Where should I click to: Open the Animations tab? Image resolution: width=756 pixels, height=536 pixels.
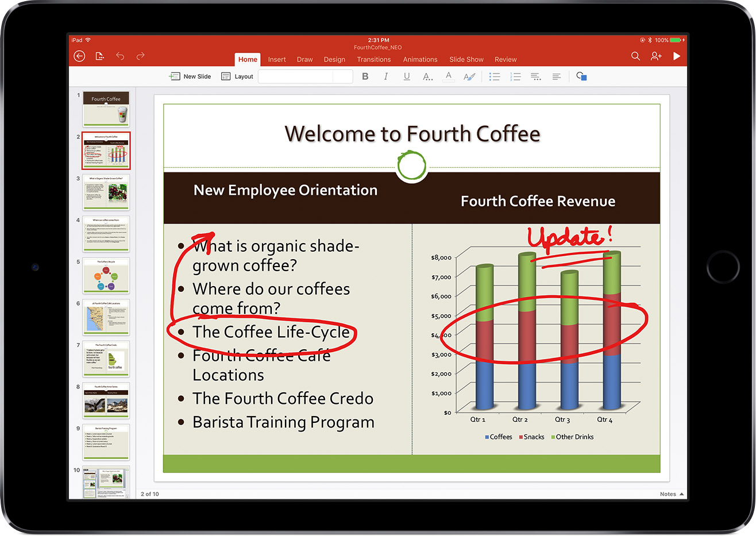(x=420, y=59)
